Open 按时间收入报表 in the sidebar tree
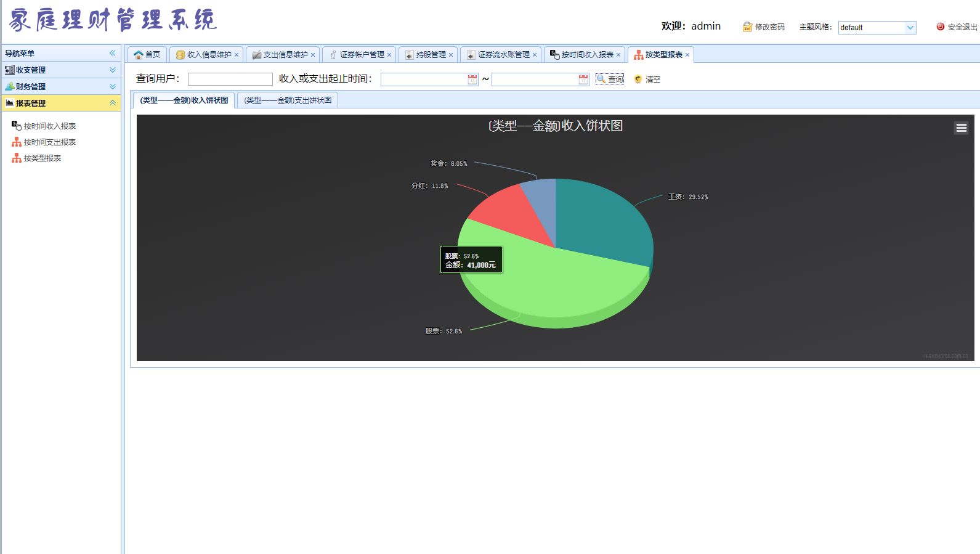 tap(50, 126)
